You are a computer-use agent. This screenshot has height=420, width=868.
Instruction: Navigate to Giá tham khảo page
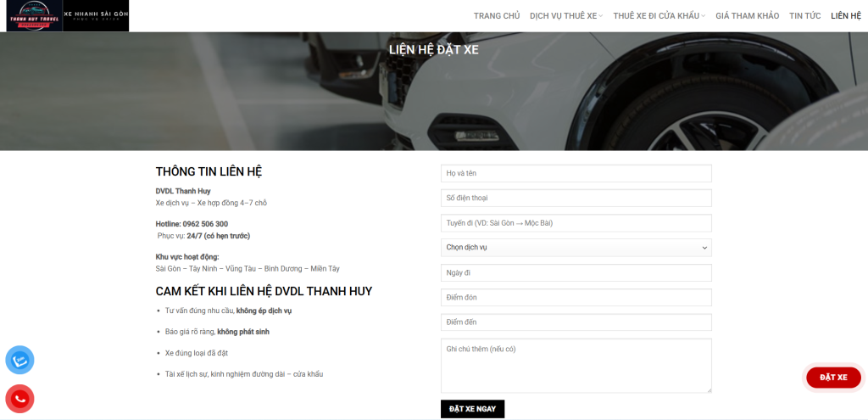(747, 16)
